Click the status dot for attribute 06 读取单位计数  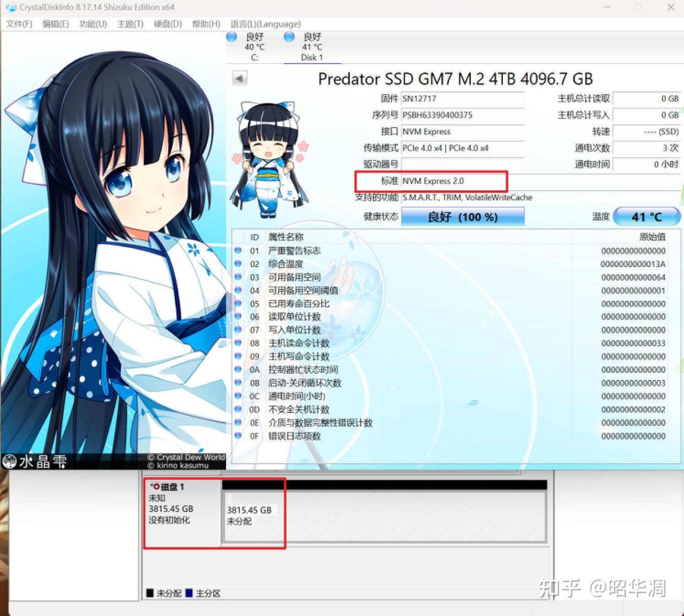pos(238,317)
